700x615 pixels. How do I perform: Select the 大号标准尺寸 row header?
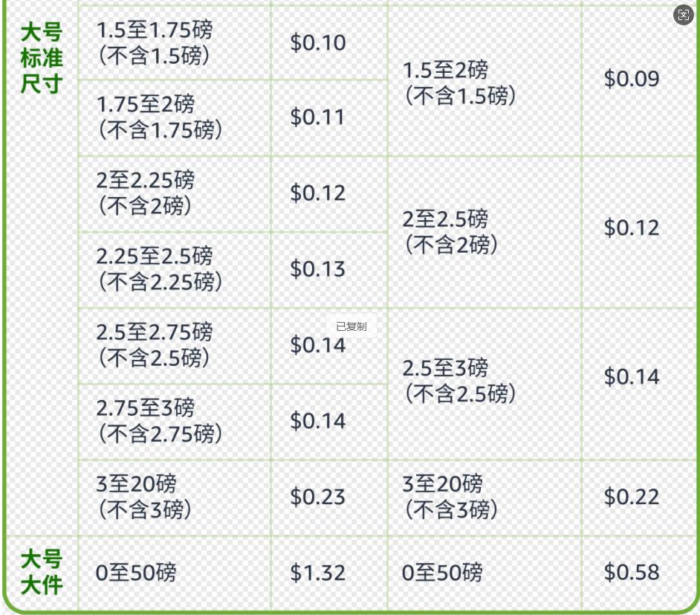click(x=41, y=58)
